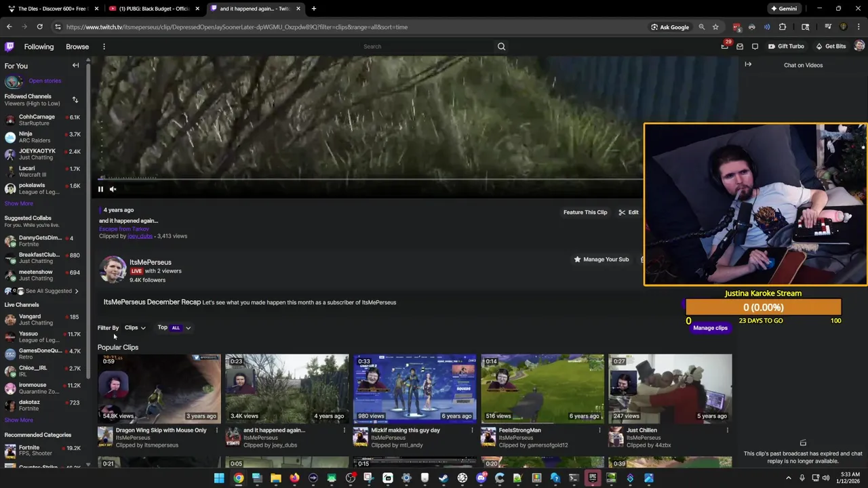Open the more options three-dot menu beside Browse

point(104,47)
